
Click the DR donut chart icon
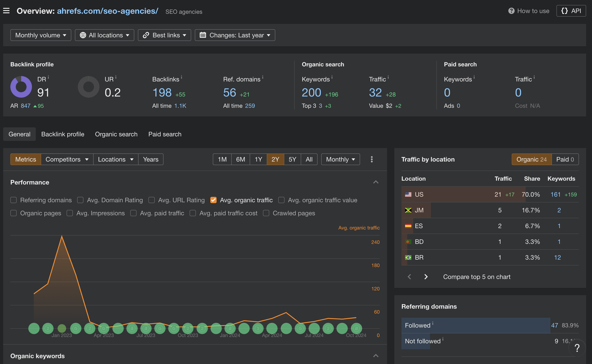coord(21,87)
